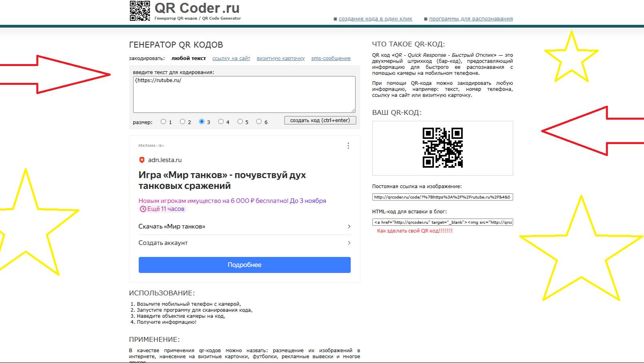Switch to 'sms-сообщение' encoding tab
Image resolution: width=644 pixels, height=363 pixels.
331,58
